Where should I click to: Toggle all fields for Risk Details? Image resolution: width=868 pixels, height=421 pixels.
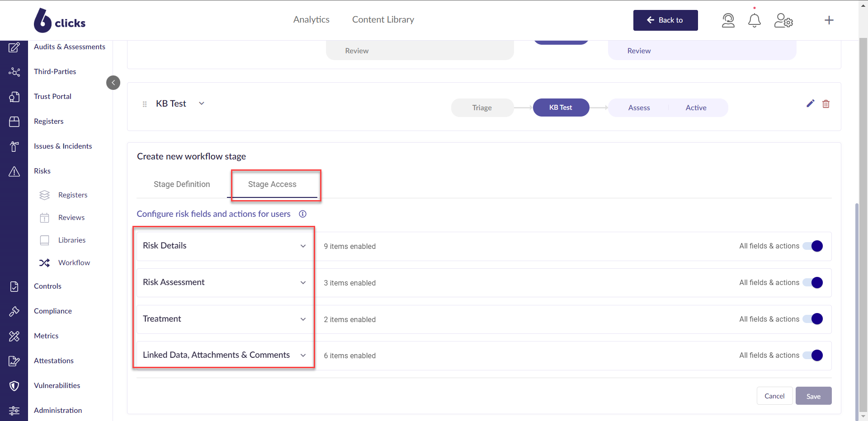pos(812,246)
